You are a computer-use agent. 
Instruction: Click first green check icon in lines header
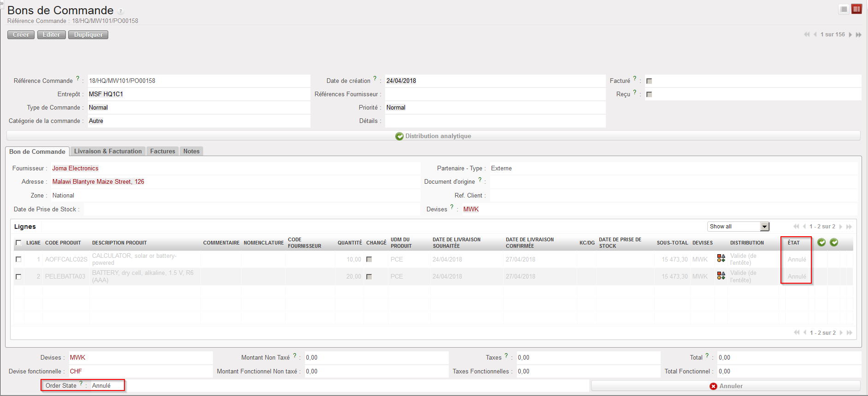click(x=821, y=242)
